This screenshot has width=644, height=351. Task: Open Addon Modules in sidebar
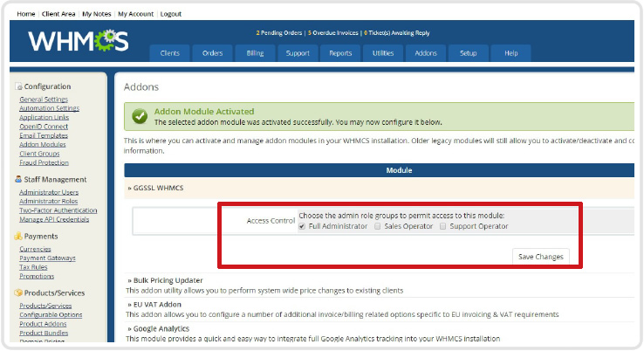(x=42, y=145)
